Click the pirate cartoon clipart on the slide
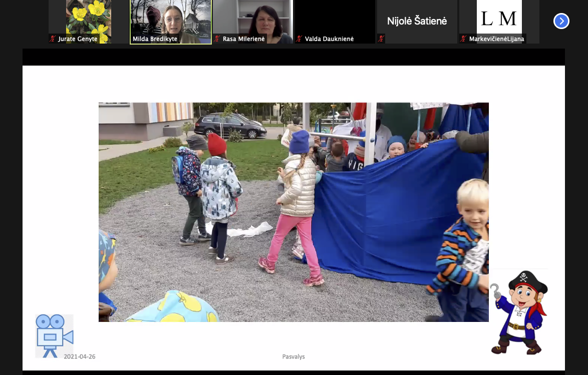 (x=519, y=312)
